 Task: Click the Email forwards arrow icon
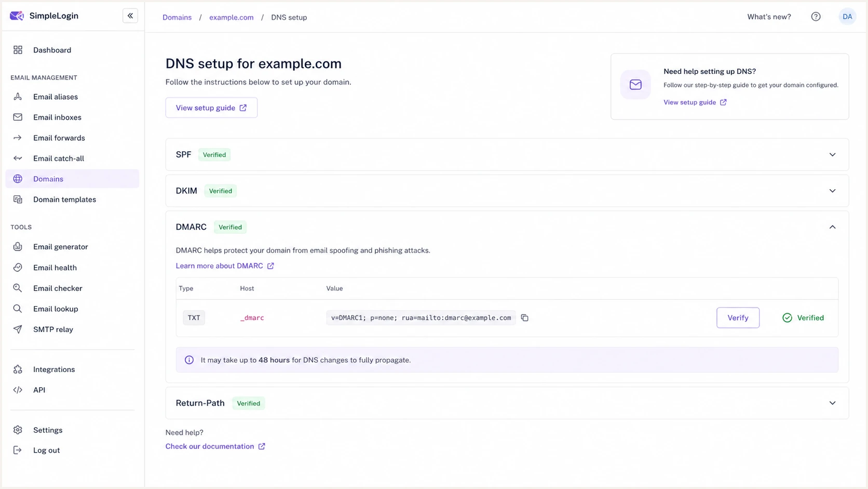click(18, 138)
